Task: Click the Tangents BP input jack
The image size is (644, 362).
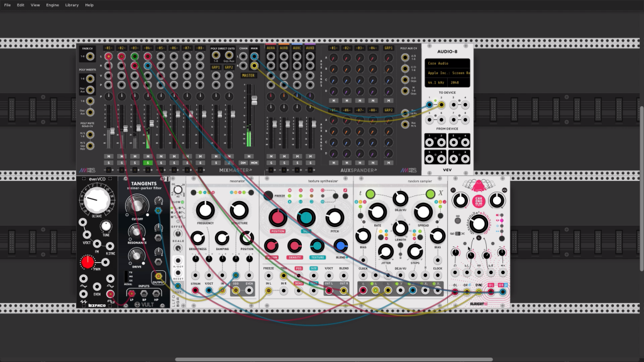Action: [x=144, y=293]
